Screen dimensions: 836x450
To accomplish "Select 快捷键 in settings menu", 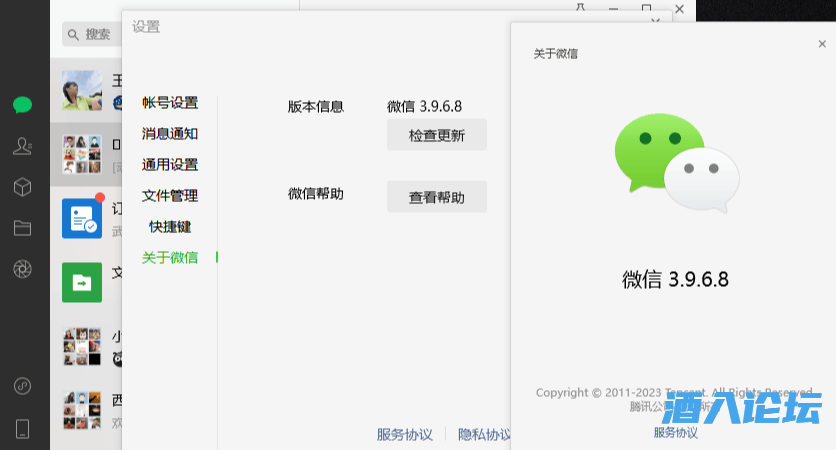I will coord(170,227).
